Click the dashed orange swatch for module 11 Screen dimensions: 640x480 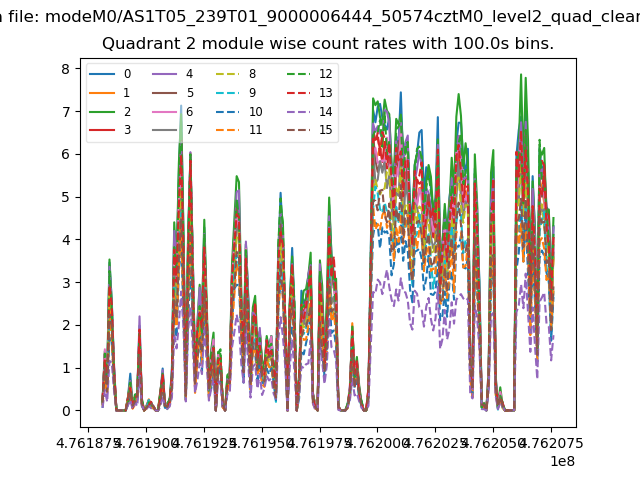228,130
